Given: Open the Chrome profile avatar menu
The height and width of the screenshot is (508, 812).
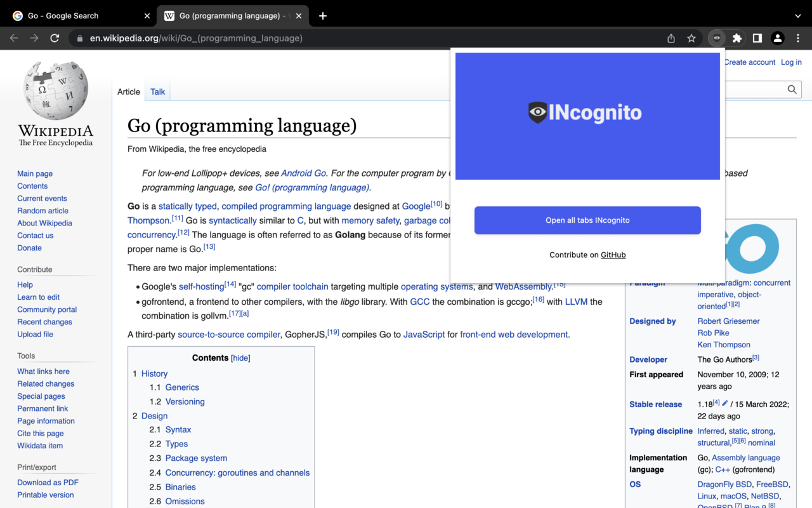Looking at the screenshot, I should coord(777,38).
